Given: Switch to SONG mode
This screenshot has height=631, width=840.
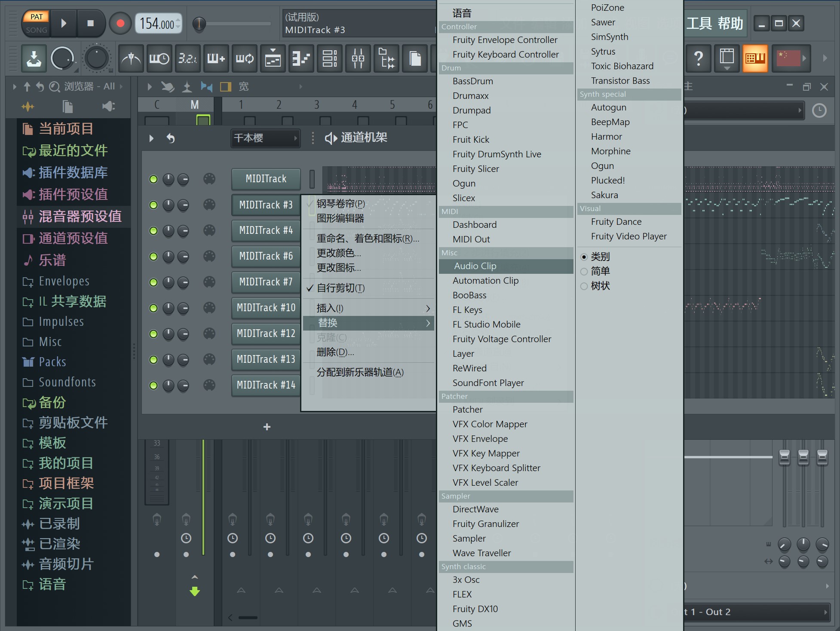Looking at the screenshot, I should click(37, 30).
